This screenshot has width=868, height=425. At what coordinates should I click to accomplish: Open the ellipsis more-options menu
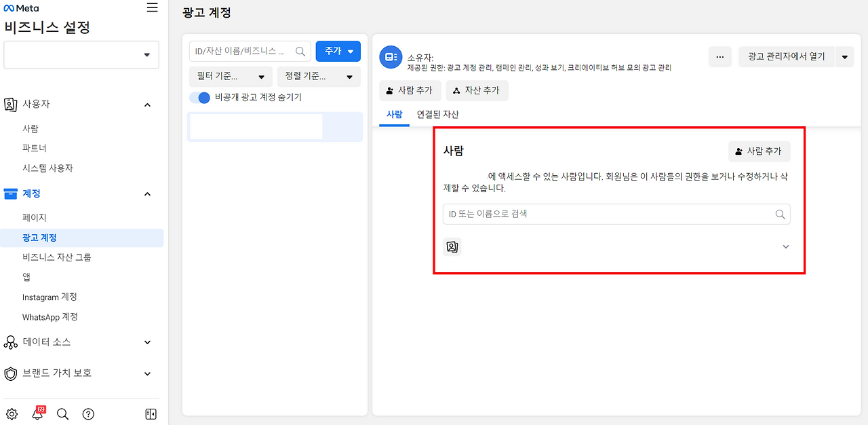point(719,57)
